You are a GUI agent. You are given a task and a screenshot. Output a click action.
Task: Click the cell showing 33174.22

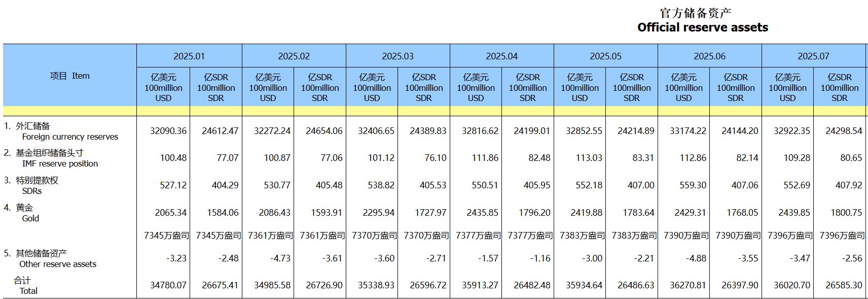coord(688,131)
